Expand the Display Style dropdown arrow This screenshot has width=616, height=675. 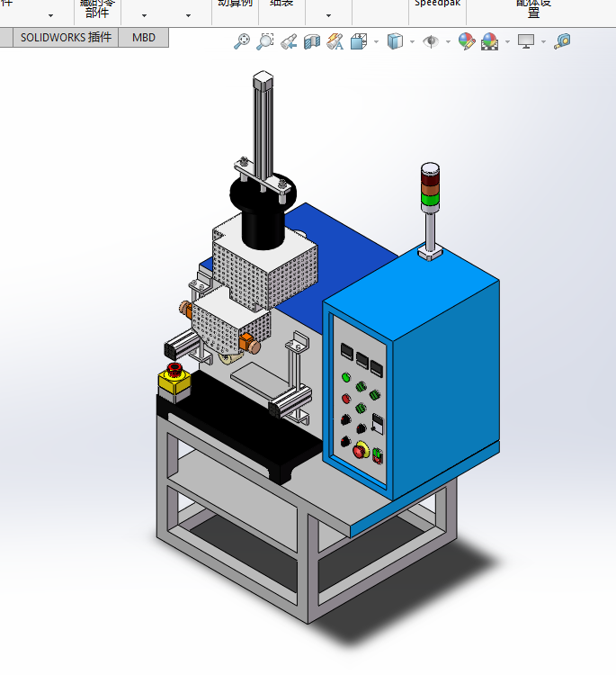click(412, 41)
